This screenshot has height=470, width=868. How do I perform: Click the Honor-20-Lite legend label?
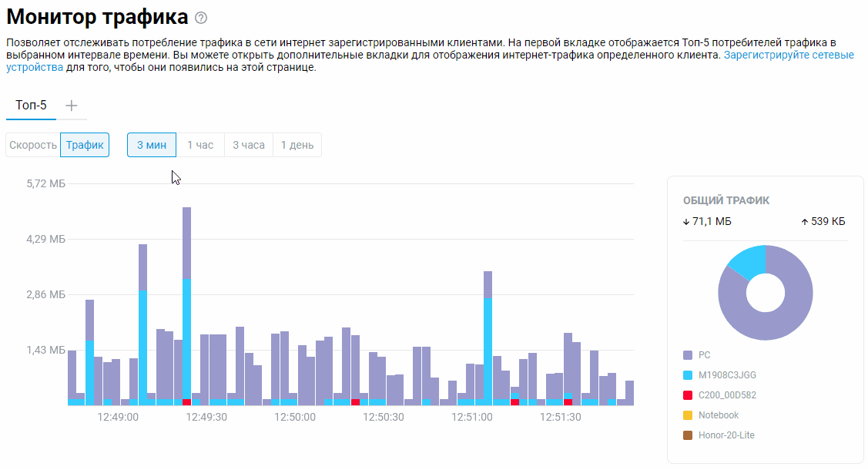(726, 435)
